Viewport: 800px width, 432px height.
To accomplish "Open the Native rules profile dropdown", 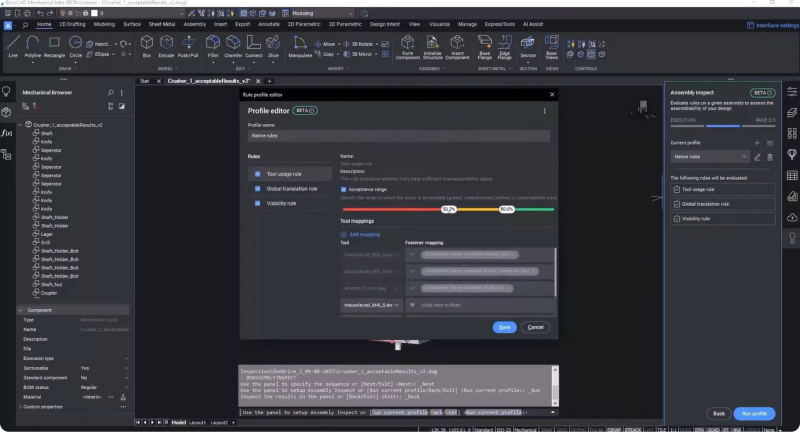I will pos(709,157).
